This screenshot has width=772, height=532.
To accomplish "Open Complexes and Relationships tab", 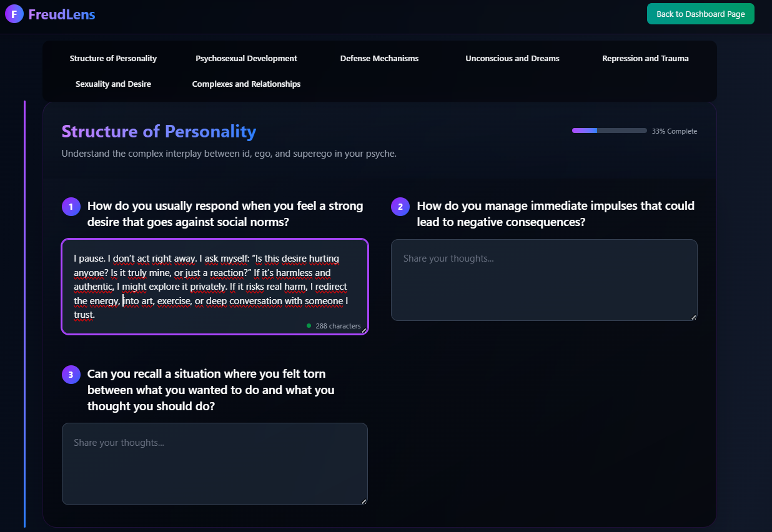I will coord(246,84).
